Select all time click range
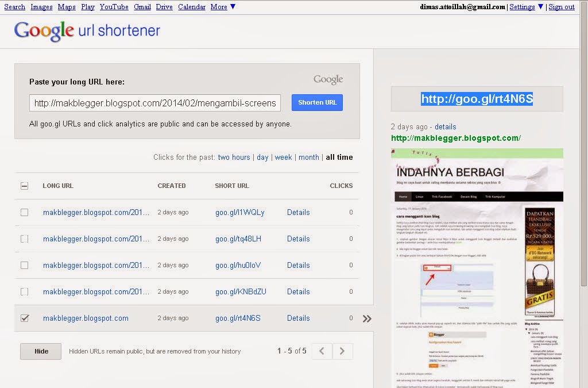Screen dimensions: 588x388 [339, 157]
